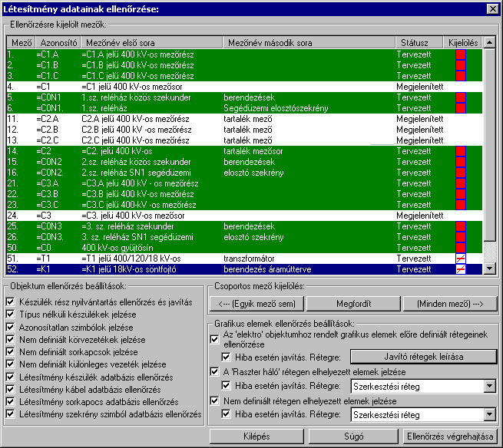
Task: Click red selection marker in row =CON1 közös szekunder
Action: [461, 97]
